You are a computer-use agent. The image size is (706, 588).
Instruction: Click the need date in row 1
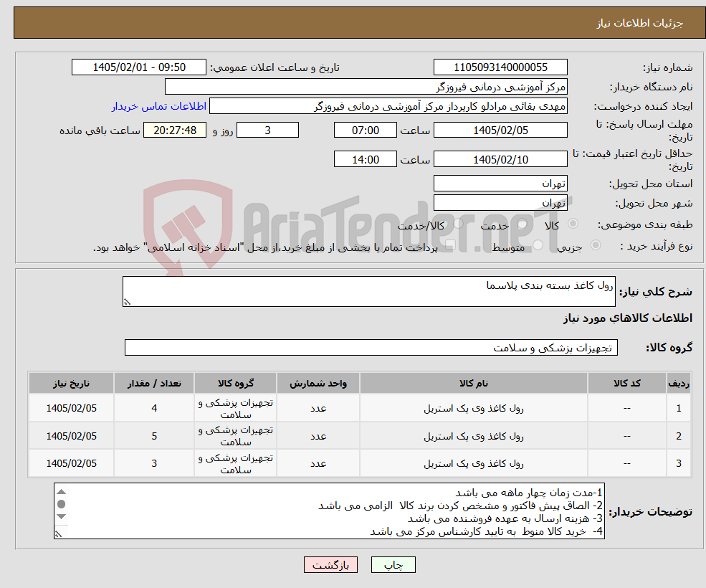coord(71,408)
